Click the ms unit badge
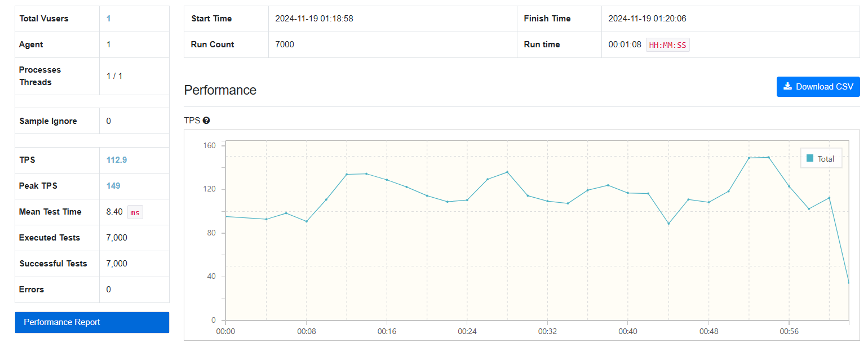Screen dimensions: 868x356 tap(135, 212)
